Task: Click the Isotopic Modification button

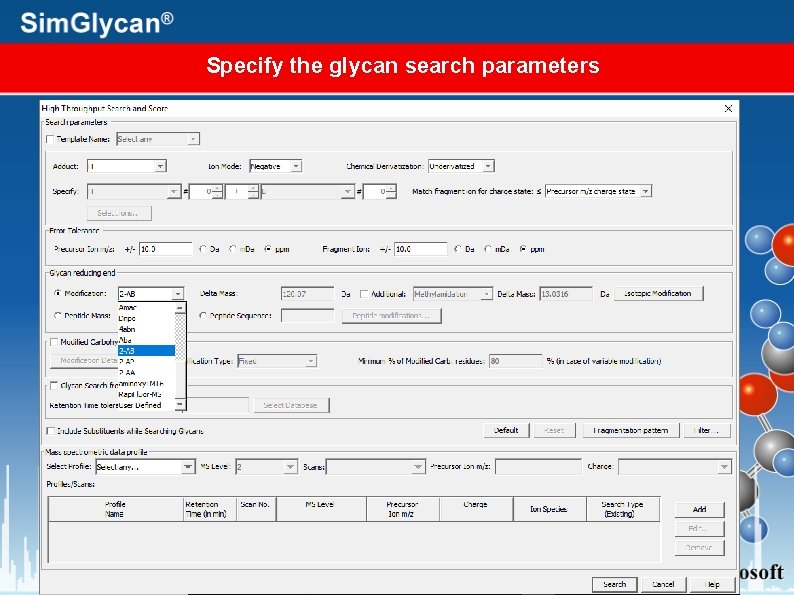Action: [x=658, y=294]
